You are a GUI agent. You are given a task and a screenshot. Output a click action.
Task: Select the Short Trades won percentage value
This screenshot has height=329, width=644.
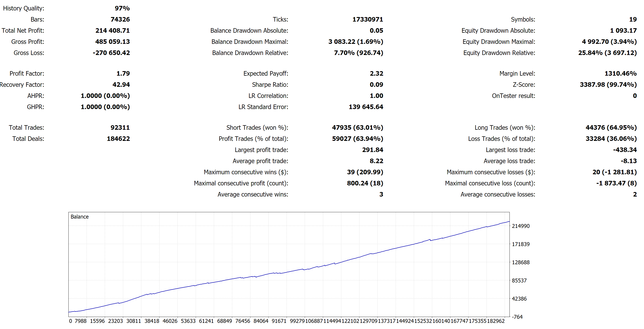coord(368,128)
